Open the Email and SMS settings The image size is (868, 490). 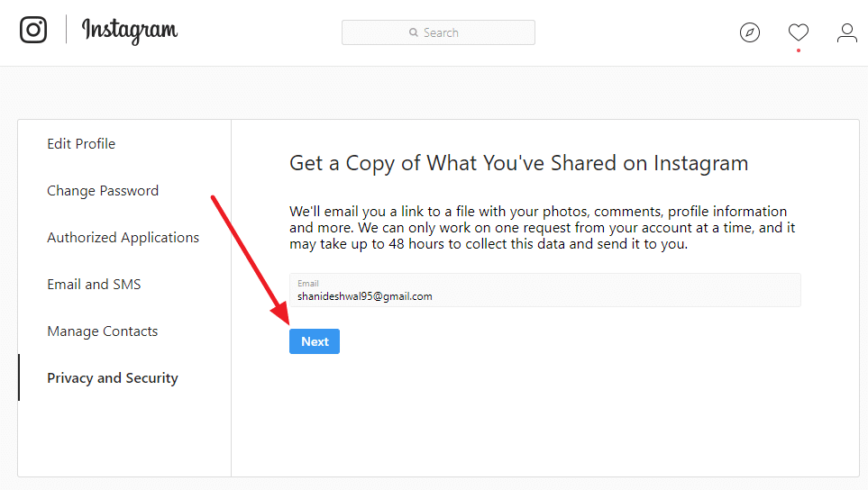pos(94,285)
